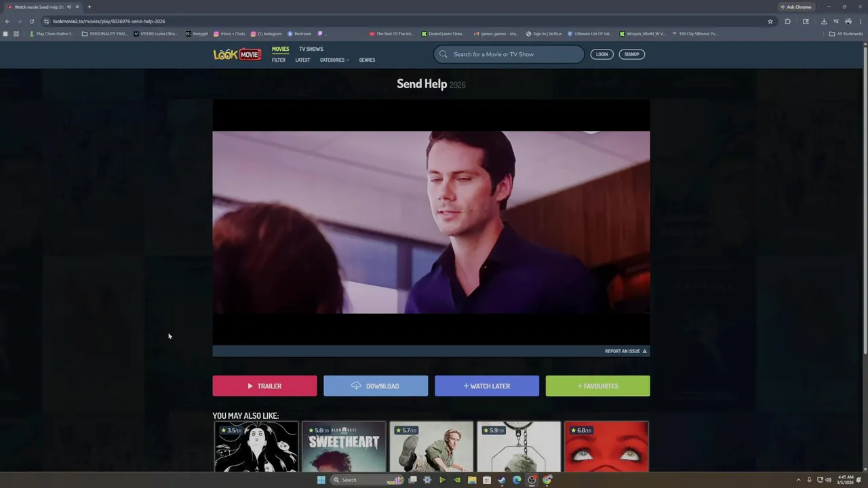This screenshot has width=868, height=488.
Task: Open the TV Shows section
Action: pyautogui.click(x=311, y=49)
